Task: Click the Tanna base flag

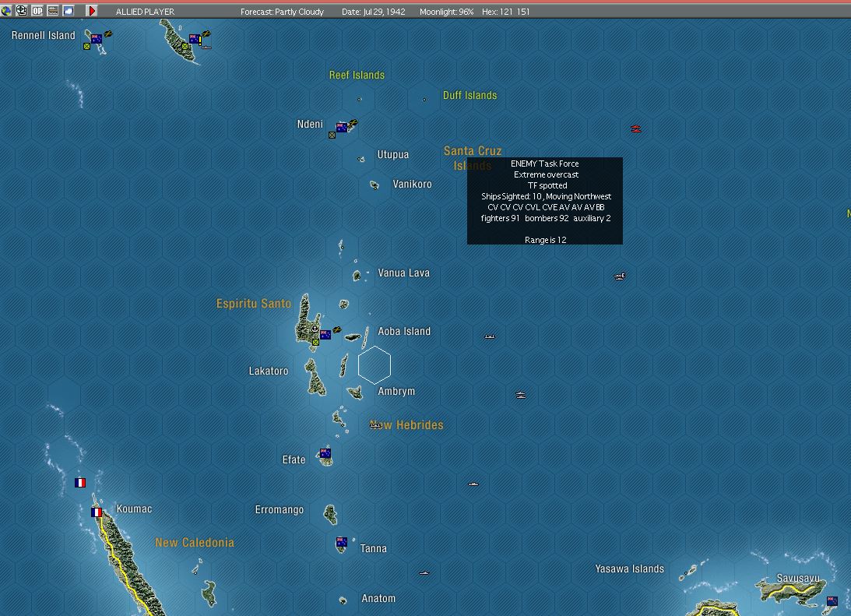Action: tap(341, 542)
